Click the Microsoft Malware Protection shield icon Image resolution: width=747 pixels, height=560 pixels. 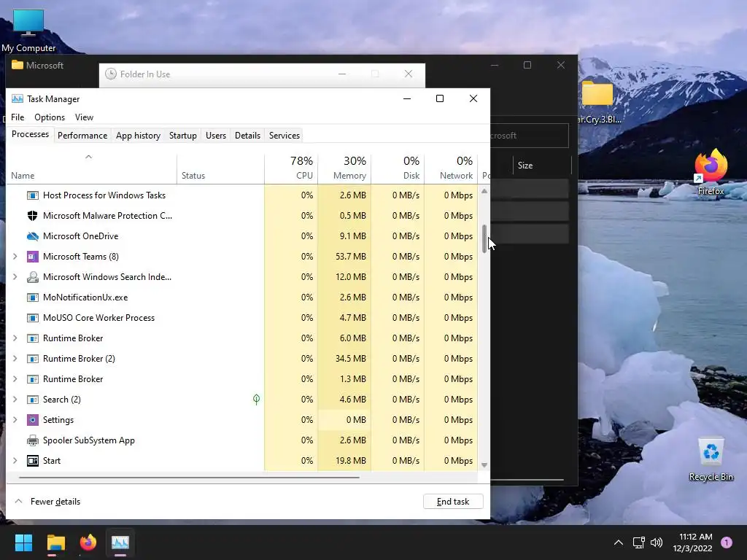click(x=32, y=216)
